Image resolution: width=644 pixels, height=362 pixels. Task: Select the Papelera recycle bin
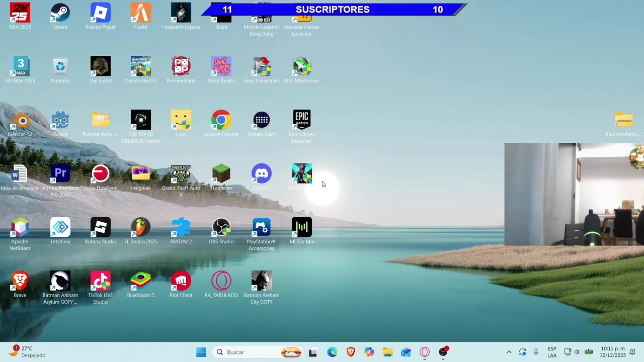pyautogui.click(x=60, y=66)
